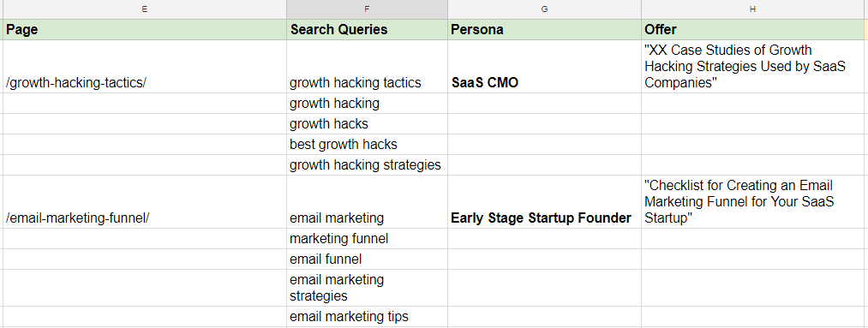Click the 'email marketing tips' cell
The image size is (868, 328).
pos(367,316)
